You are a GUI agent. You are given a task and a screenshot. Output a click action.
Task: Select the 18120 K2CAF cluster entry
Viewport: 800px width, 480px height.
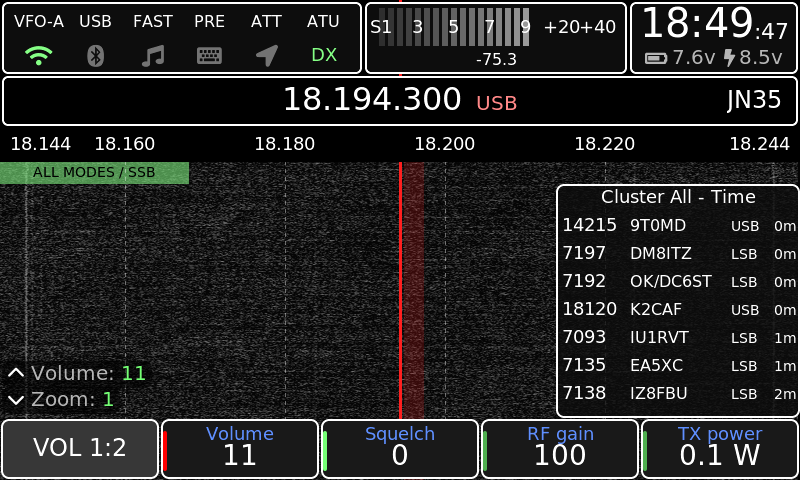click(679, 309)
